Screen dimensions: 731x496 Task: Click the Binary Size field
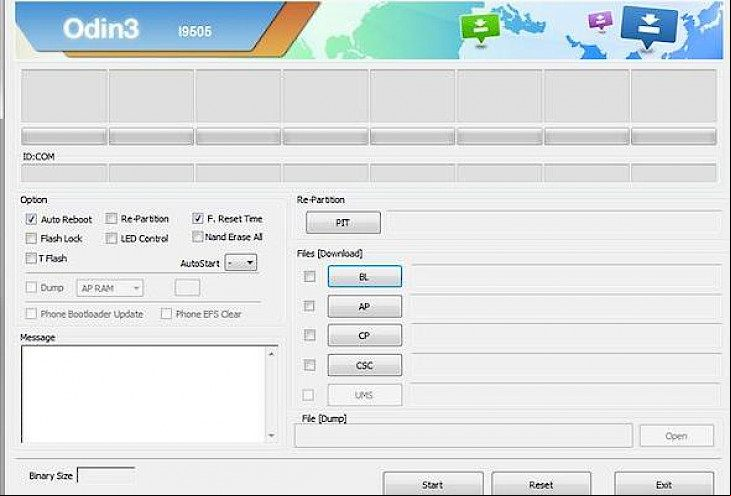[106, 476]
